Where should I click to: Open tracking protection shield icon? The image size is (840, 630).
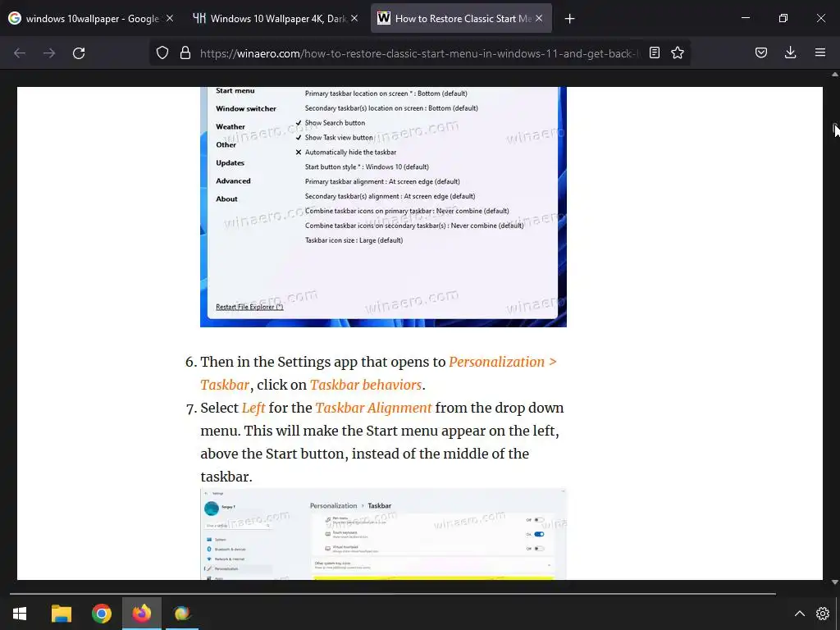pyautogui.click(x=162, y=52)
